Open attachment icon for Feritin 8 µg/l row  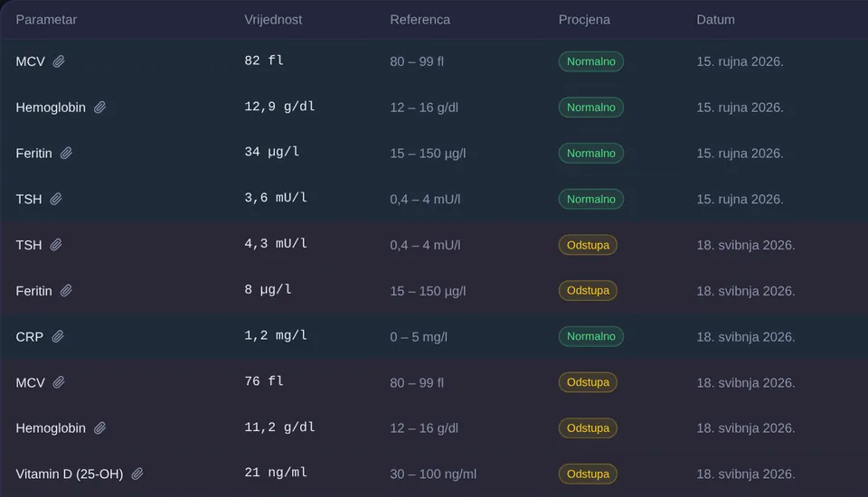[x=66, y=291]
